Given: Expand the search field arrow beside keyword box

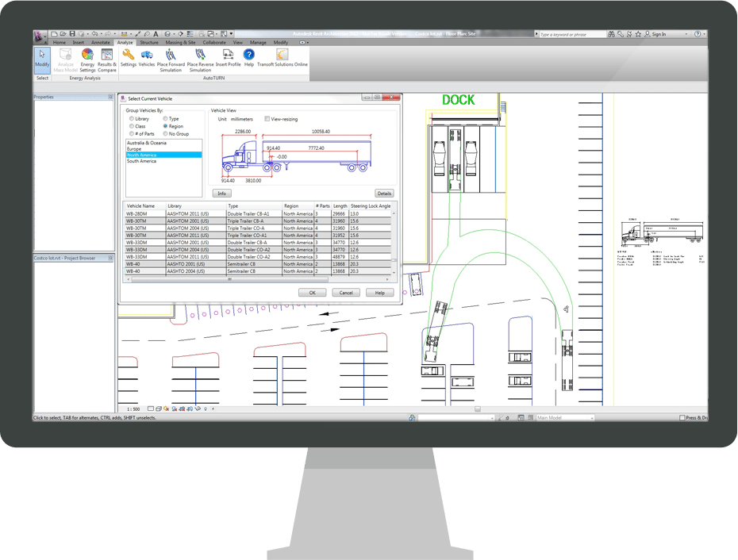Looking at the screenshot, I should tap(536, 34).
